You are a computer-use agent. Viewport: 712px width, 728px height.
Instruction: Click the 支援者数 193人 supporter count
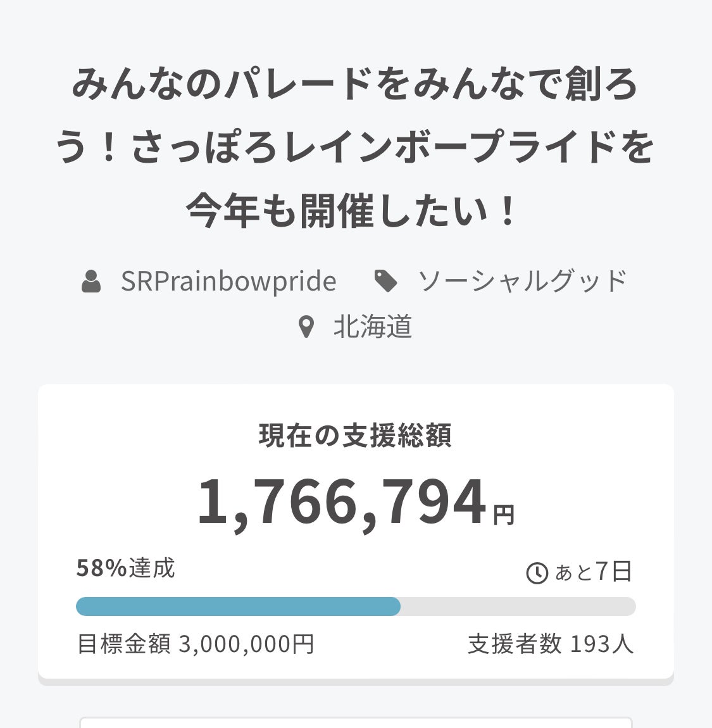pyautogui.click(x=551, y=644)
